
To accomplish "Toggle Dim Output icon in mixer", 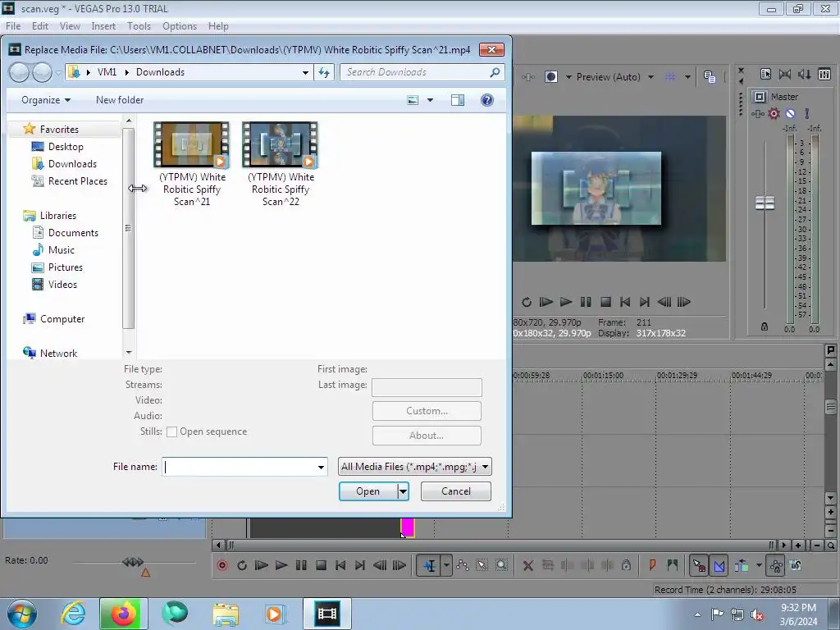I will pos(805,75).
